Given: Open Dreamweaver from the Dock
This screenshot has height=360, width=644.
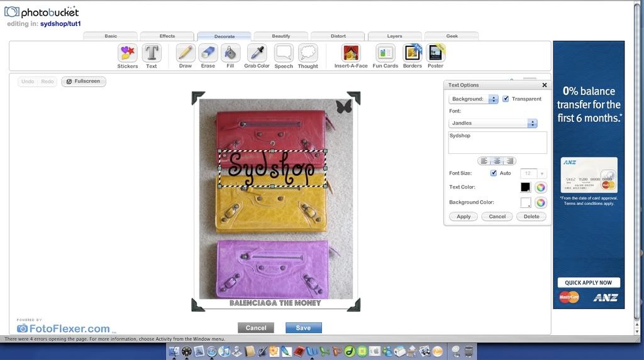Looking at the screenshot, I should point(350,351).
